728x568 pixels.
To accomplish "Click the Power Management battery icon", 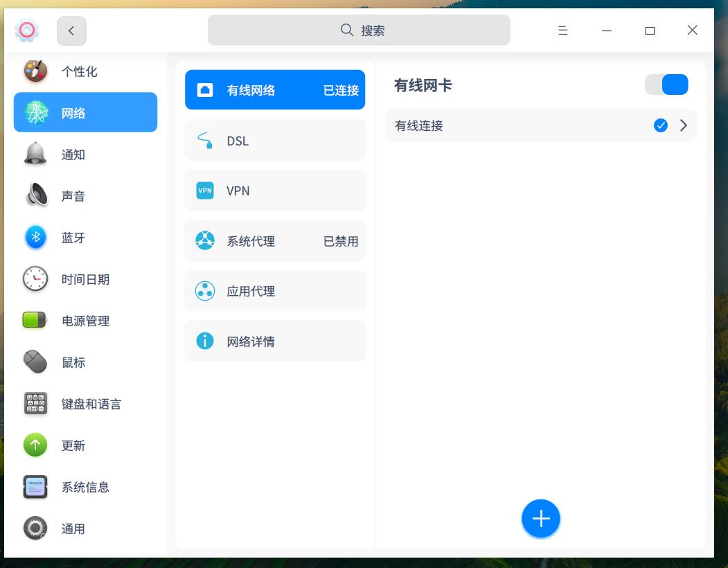I will (35, 321).
